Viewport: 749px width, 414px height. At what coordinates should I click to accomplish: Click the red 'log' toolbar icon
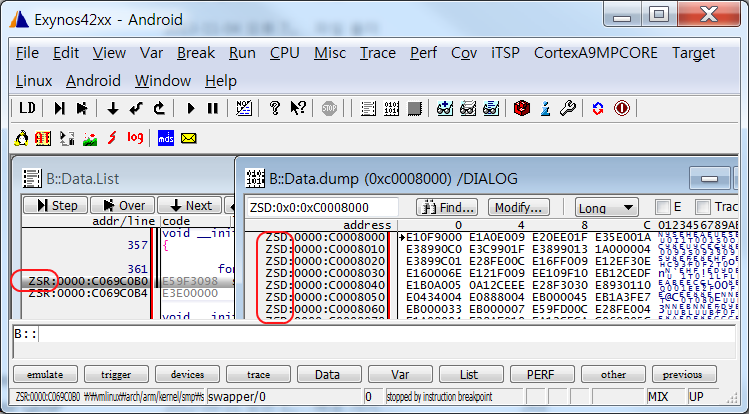[135, 138]
